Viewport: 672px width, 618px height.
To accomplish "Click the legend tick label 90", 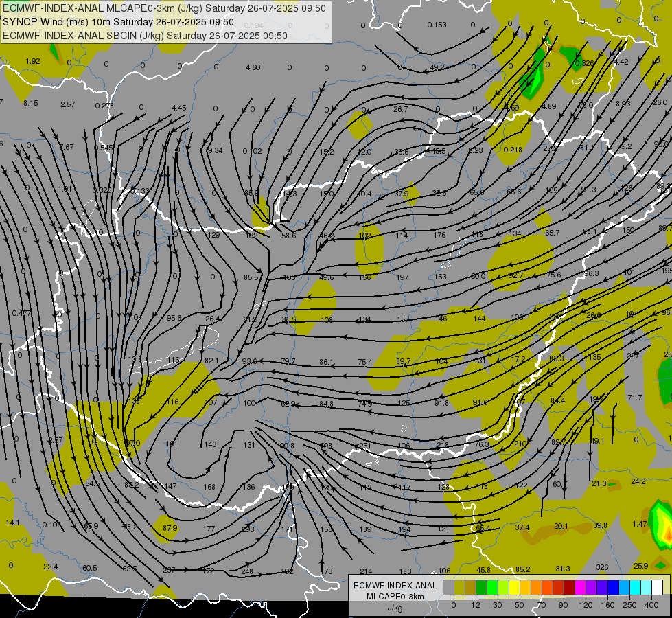I will pos(563,605).
